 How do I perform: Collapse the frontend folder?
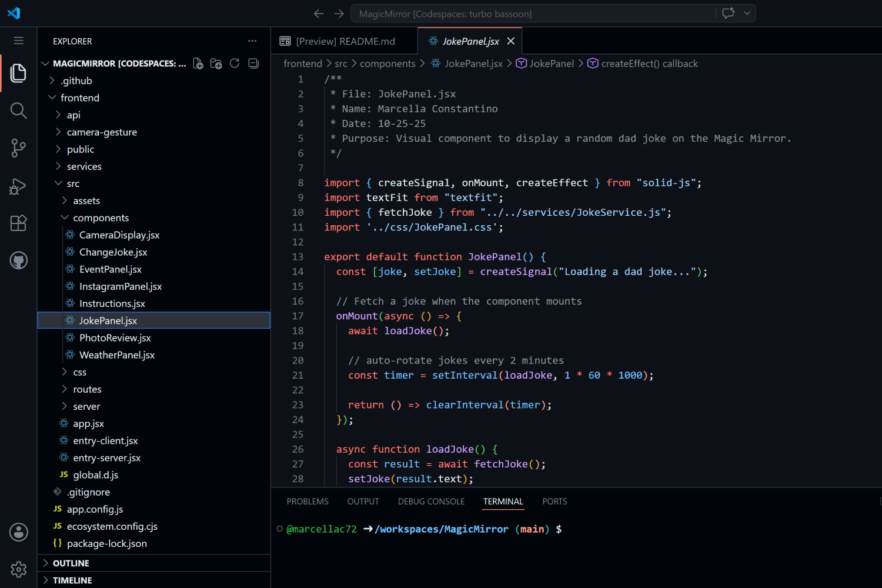[x=154, y=98]
